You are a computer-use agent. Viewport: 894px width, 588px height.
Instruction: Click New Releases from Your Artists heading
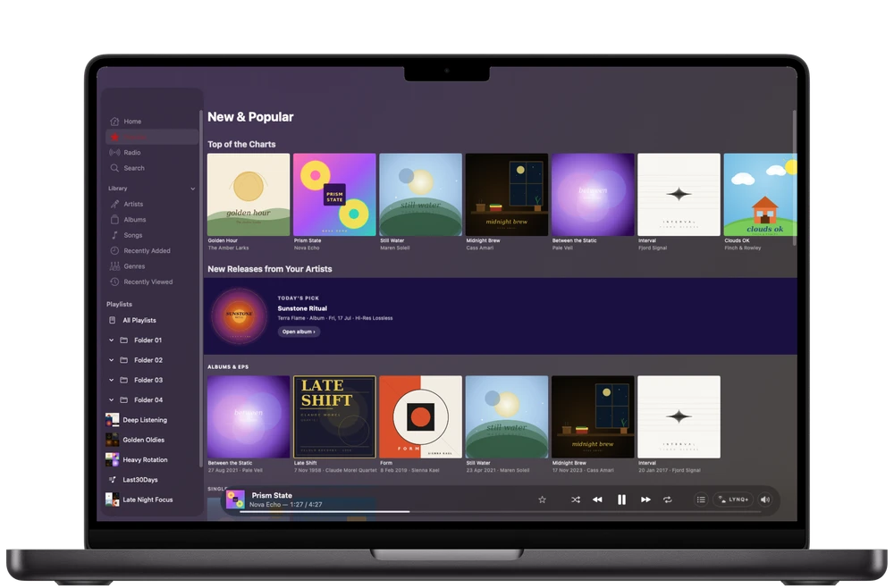[270, 269]
